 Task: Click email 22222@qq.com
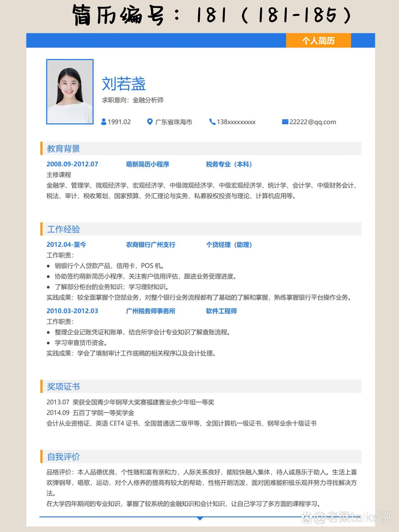(313, 122)
